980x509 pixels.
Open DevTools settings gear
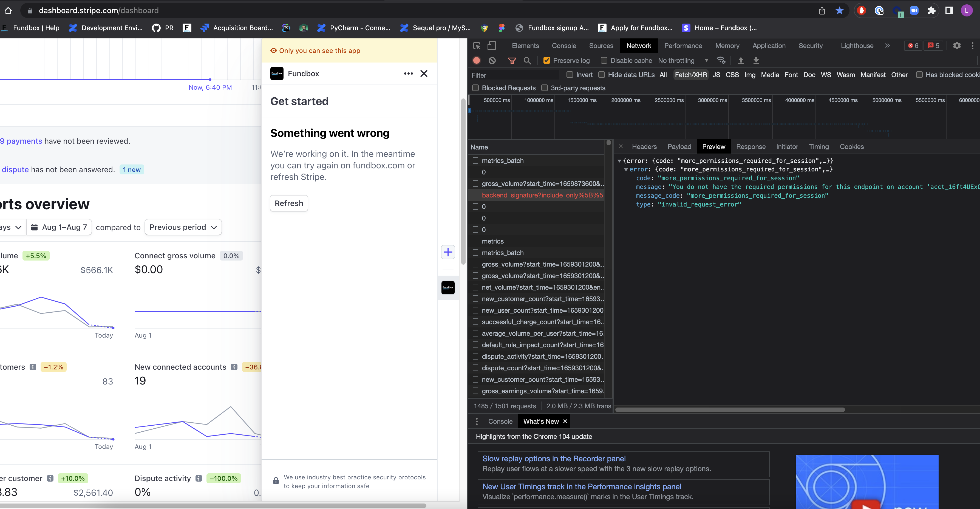click(x=957, y=46)
